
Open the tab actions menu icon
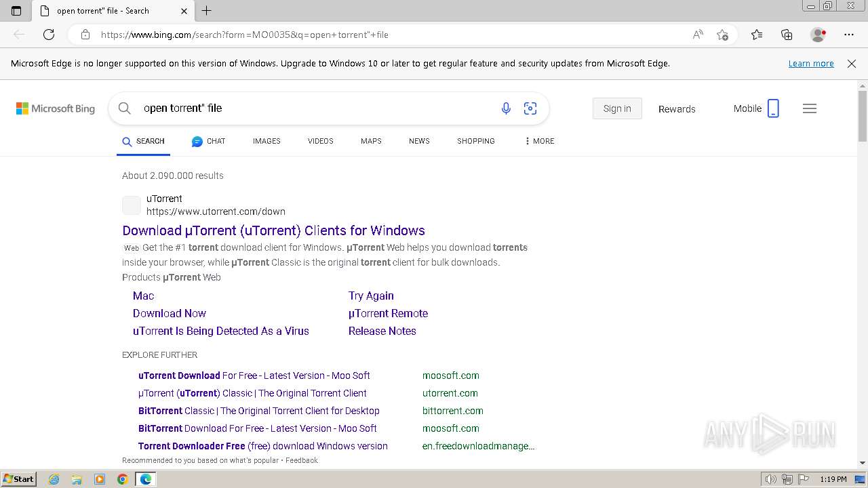pyautogui.click(x=16, y=11)
